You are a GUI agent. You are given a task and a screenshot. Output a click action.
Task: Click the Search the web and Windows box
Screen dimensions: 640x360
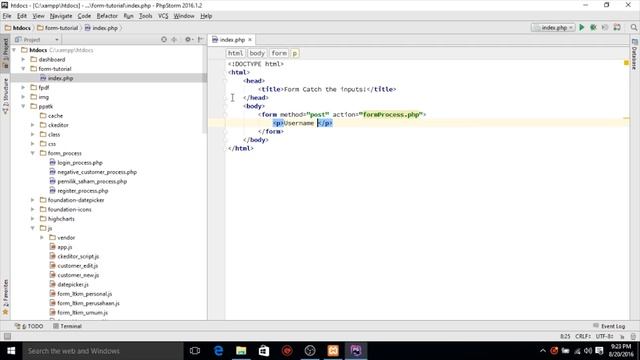pyautogui.click(x=103, y=351)
